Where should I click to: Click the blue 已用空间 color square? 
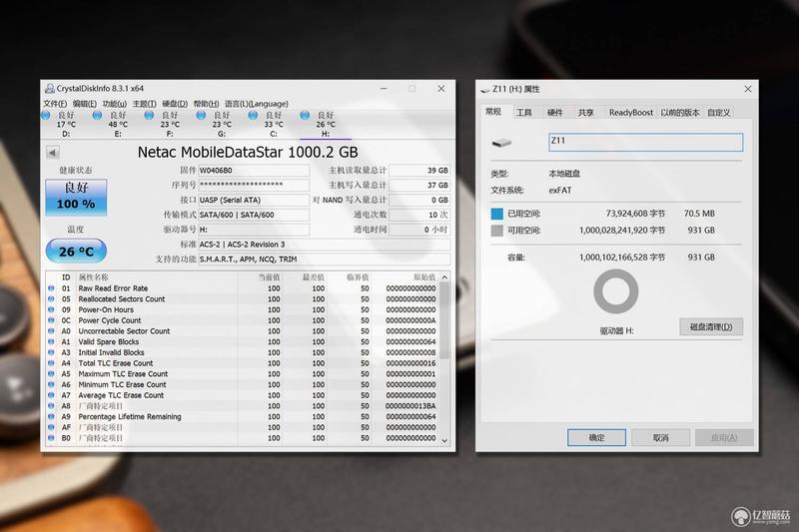click(496, 214)
